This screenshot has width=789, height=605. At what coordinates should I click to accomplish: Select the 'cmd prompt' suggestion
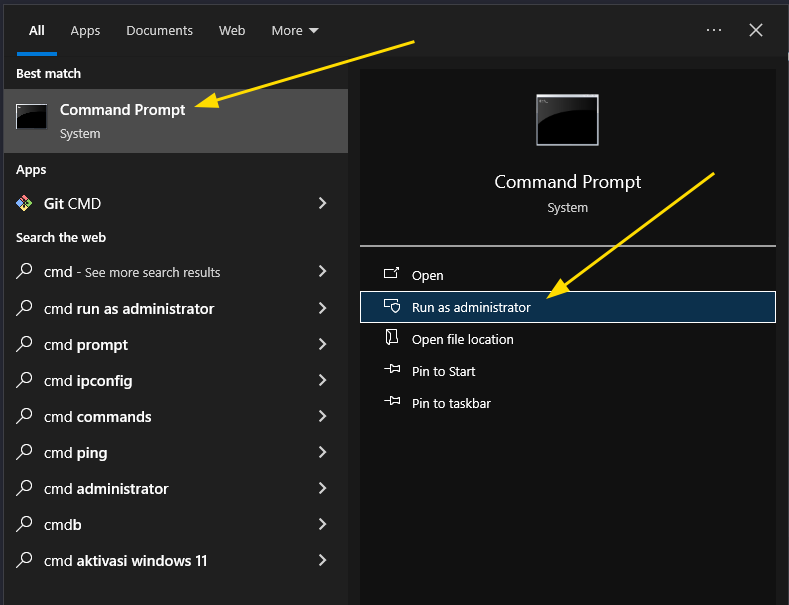point(176,344)
